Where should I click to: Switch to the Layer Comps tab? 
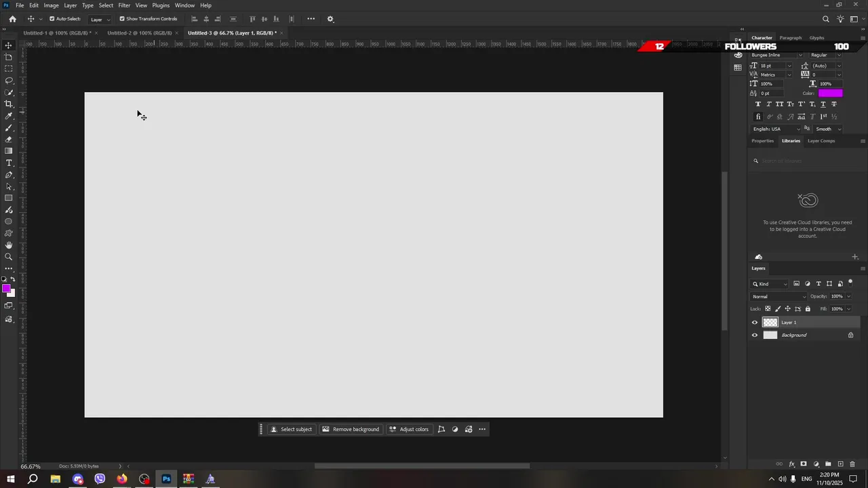[821, 141]
